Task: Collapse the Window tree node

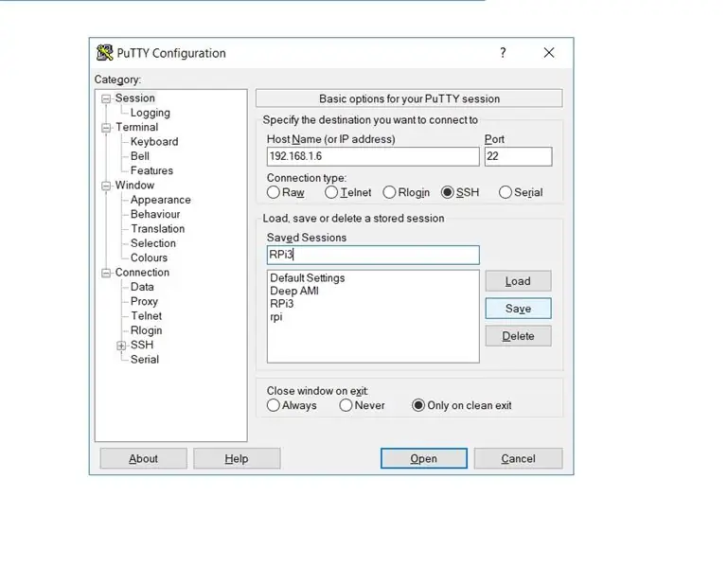Action: click(x=106, y=186)
